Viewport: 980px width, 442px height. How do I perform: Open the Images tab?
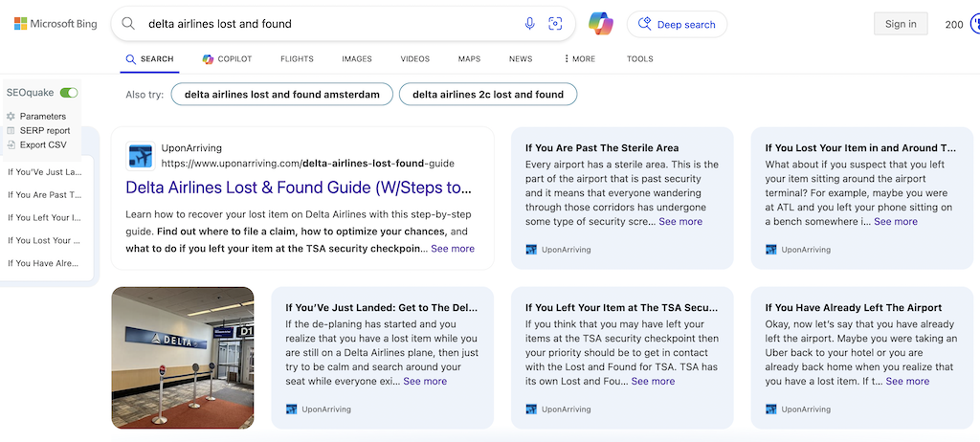[x=357, y=58]
